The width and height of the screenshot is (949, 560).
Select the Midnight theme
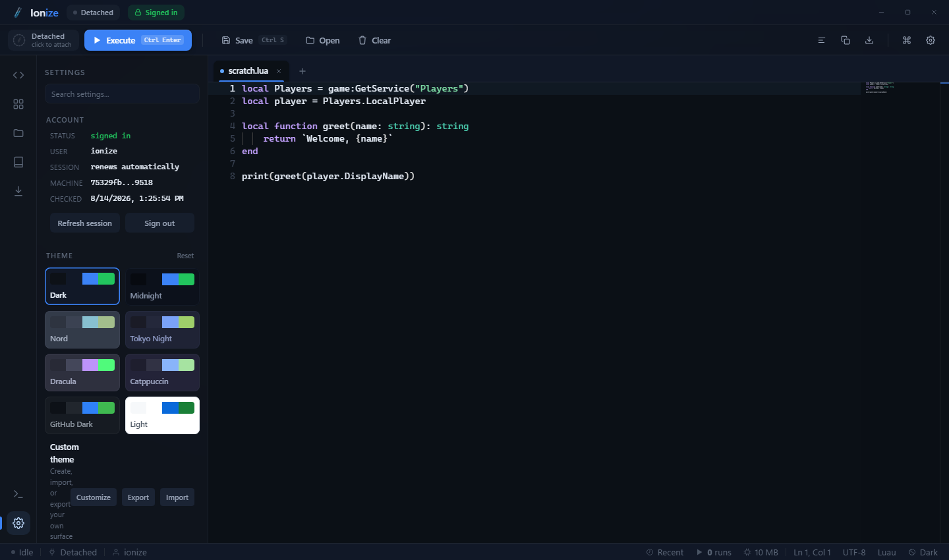[162, 287]
